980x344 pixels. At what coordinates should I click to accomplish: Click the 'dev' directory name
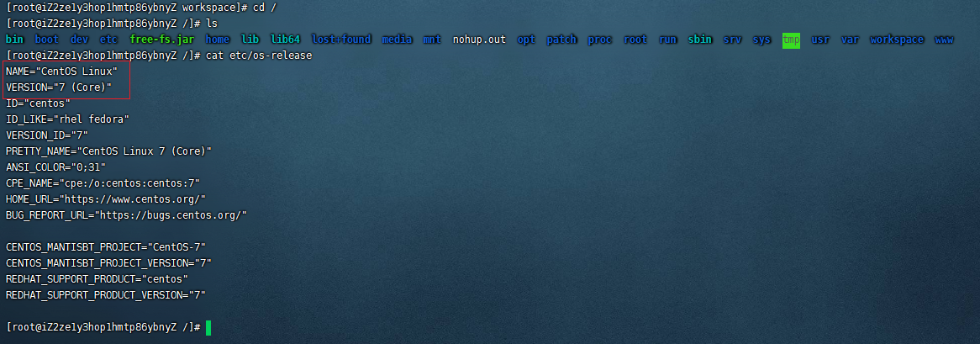(x=79, y=40)
